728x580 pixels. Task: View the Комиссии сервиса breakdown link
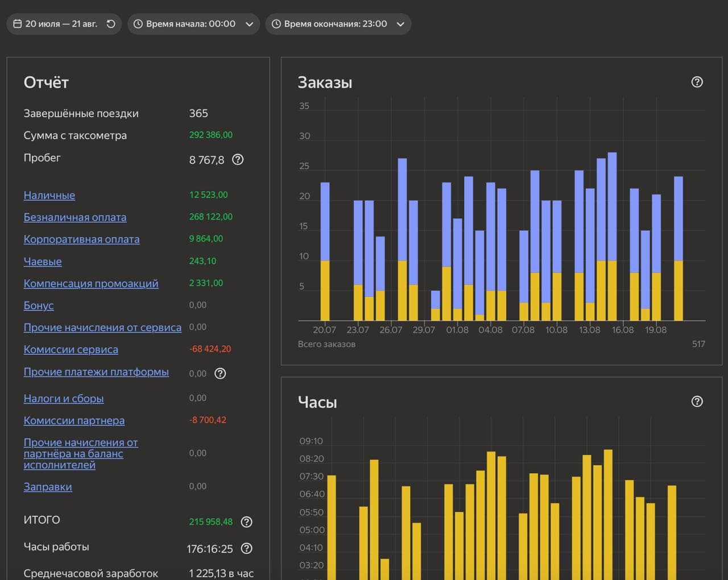tap(71, 350)
